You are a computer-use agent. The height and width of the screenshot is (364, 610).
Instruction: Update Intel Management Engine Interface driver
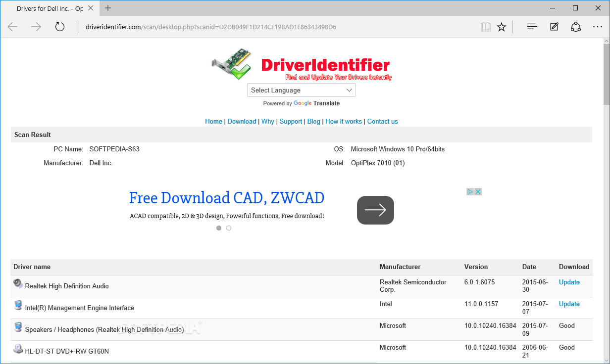(x=569, y=304)
